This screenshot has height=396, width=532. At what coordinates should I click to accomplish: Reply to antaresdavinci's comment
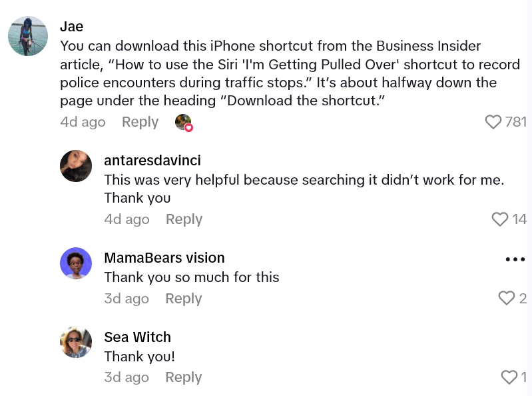184,219
